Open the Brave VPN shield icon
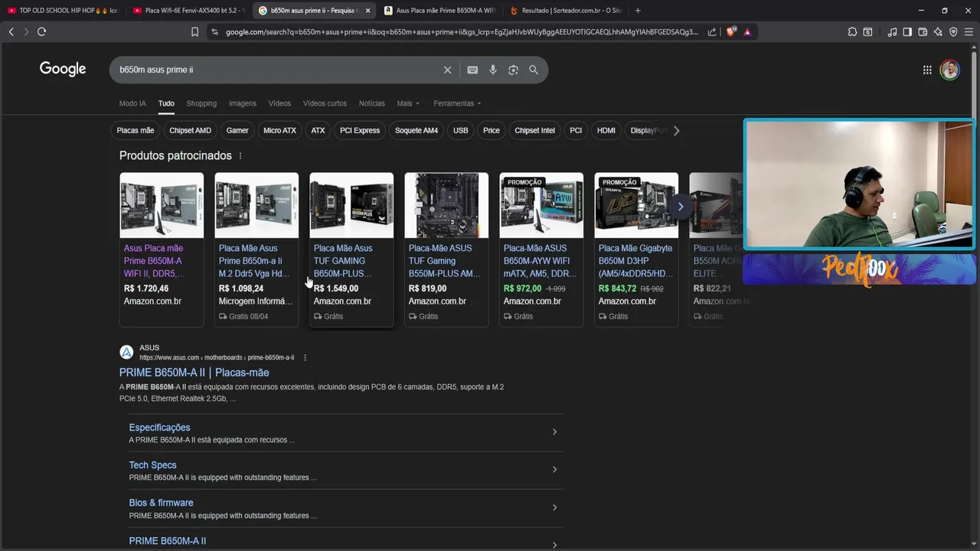The height and width of the screenshot is (551, 980). point(953,32)
